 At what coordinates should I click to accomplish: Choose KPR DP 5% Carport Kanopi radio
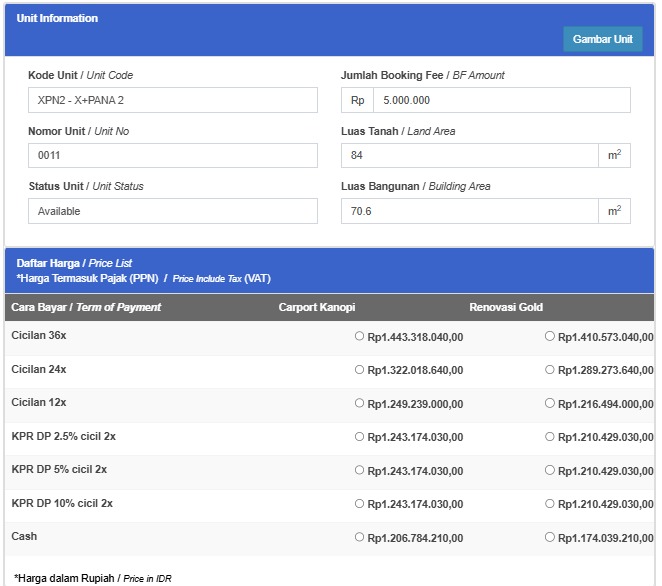[x=359, y=470]
